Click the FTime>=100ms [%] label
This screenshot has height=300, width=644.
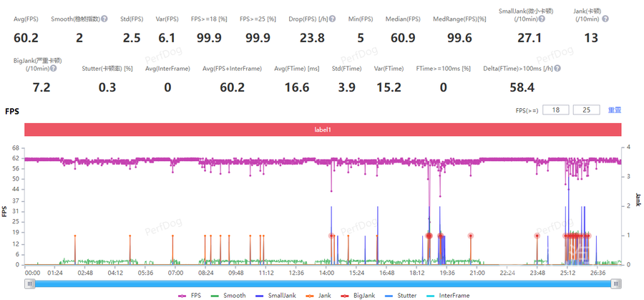coord(443,69)
